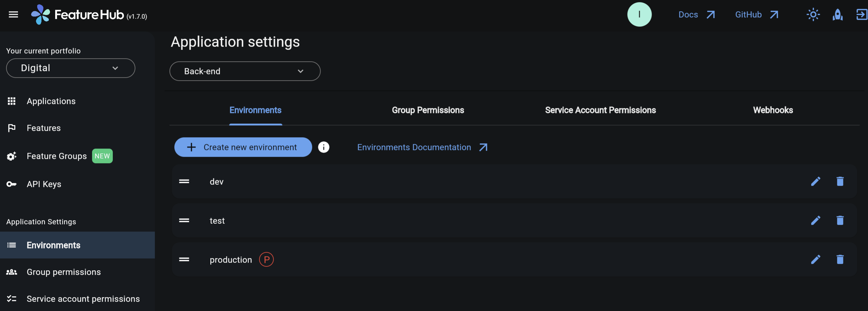Grab the drag handle for production row
Viewport: 868px width, 311px height.
pyautogui.click(x=184, y=259)
